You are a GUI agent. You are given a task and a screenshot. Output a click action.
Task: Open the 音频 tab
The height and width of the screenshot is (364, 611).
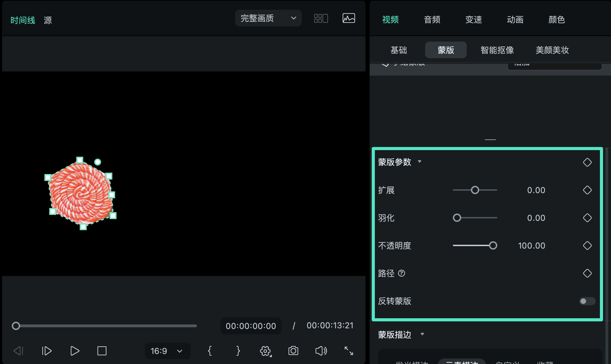[432, 19]
